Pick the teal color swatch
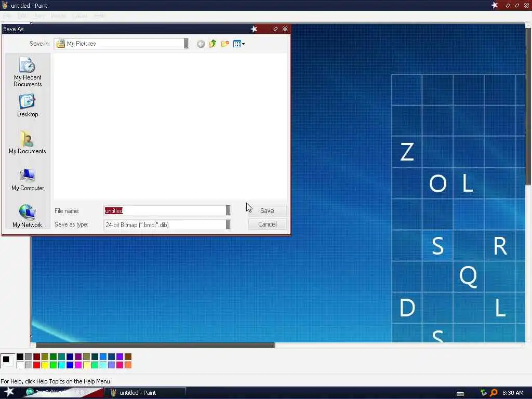The width and height of the screenshot is (532, 399). (61, 356)
